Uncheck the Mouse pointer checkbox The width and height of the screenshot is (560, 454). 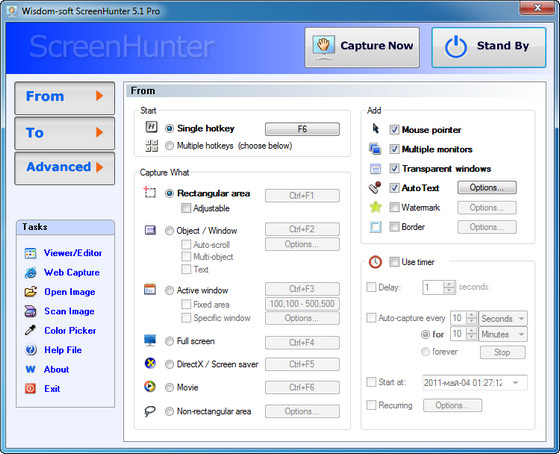click(x=394, y=130)
